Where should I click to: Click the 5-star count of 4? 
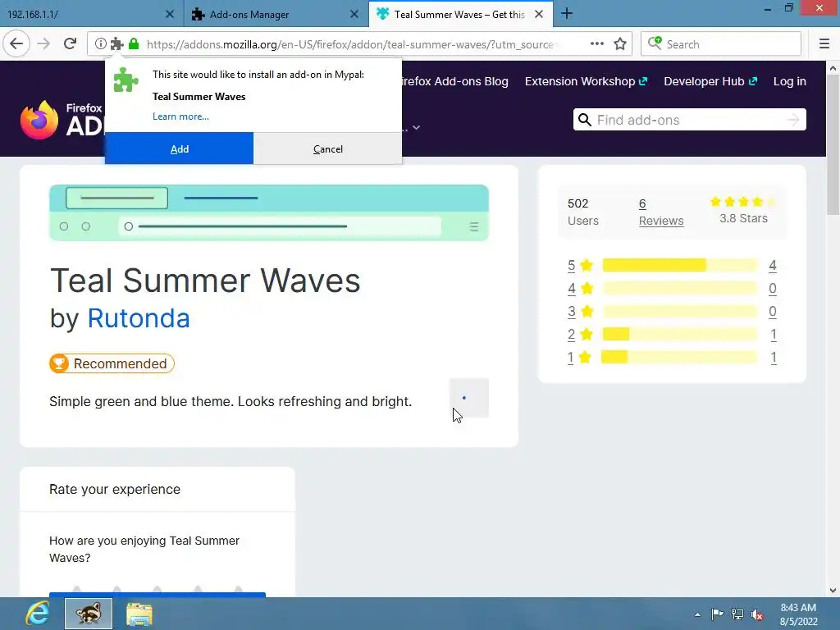[773, 265]
